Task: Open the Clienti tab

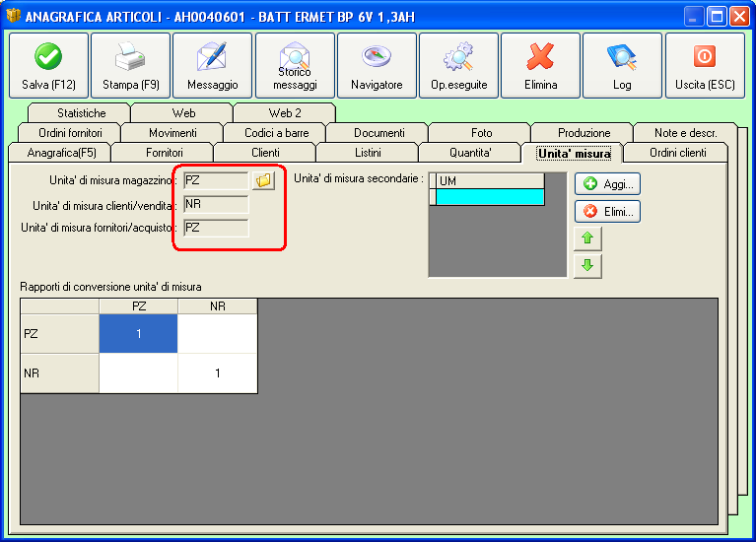Action: 265,153
